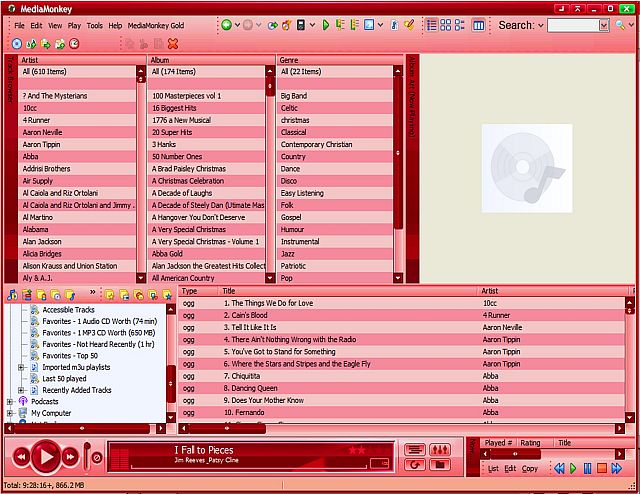Viewport: 640px width, 494px height.
Task: Open the Search field scope dropdown arrow
Action: coord(541,25)
